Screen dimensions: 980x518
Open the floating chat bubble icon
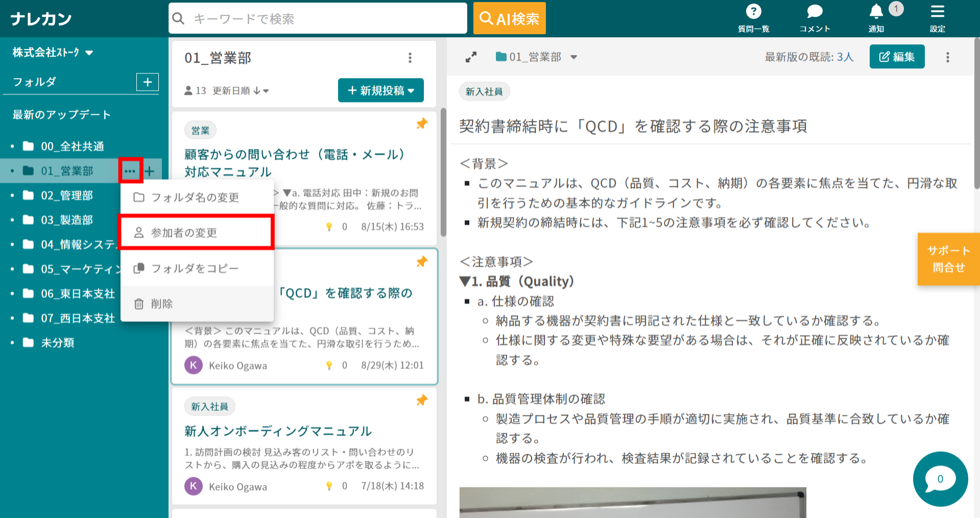tap(940, 479)
